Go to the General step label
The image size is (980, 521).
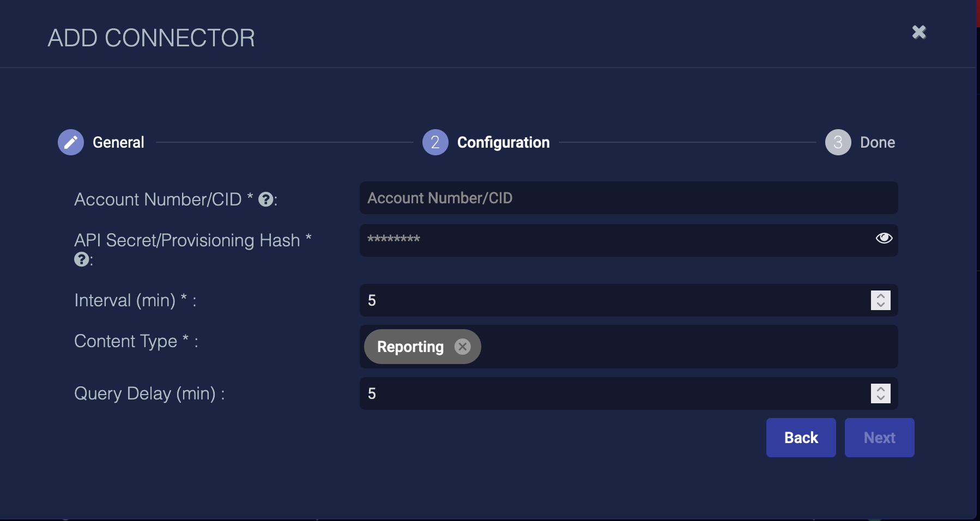[x=118, y=142]
